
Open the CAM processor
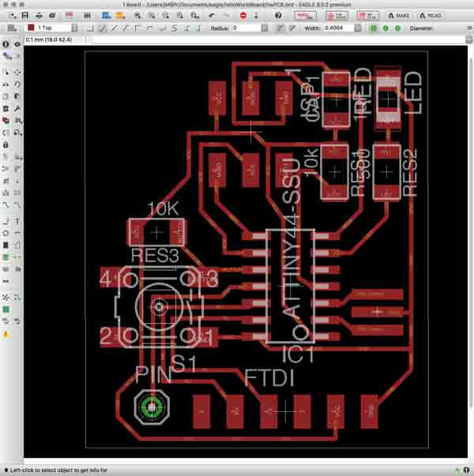[x=53, y=16]
